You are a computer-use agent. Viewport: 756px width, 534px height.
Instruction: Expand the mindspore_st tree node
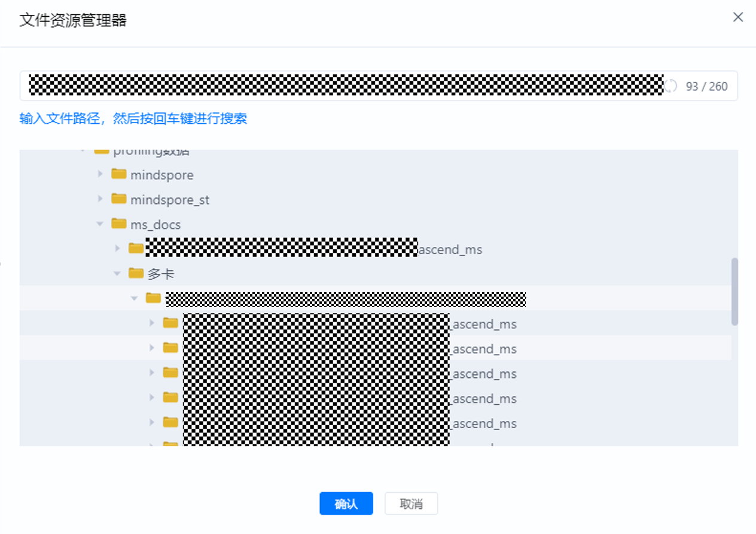[99, 200]
